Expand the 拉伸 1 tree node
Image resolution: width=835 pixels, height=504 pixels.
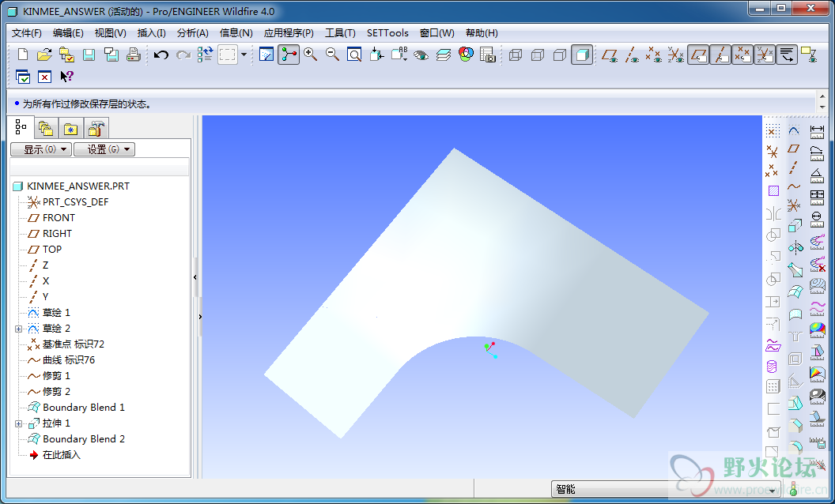(19, 423)
